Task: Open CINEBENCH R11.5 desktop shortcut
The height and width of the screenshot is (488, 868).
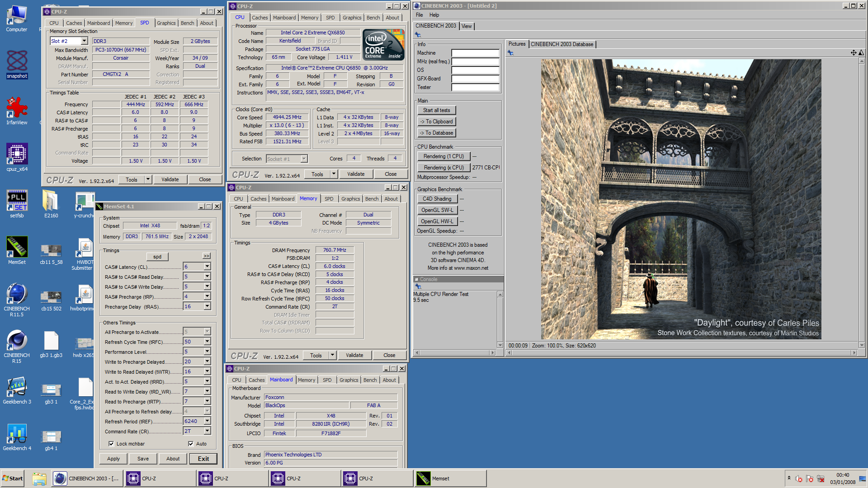Action: point(17,300)
